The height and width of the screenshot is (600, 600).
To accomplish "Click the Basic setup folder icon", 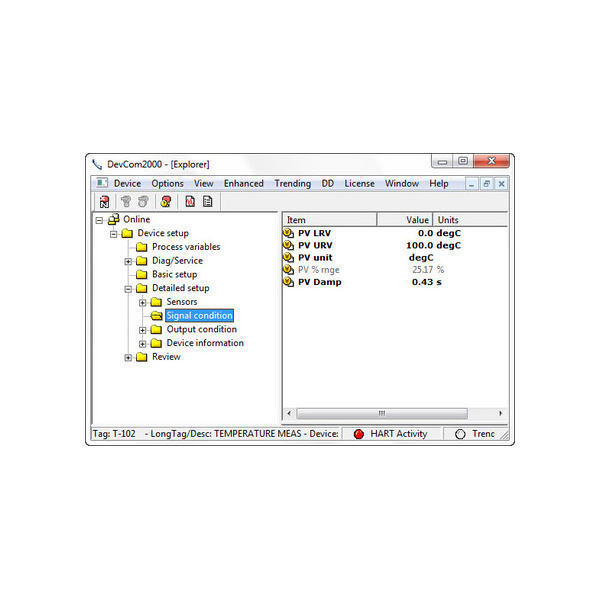I will pos(142,274).
